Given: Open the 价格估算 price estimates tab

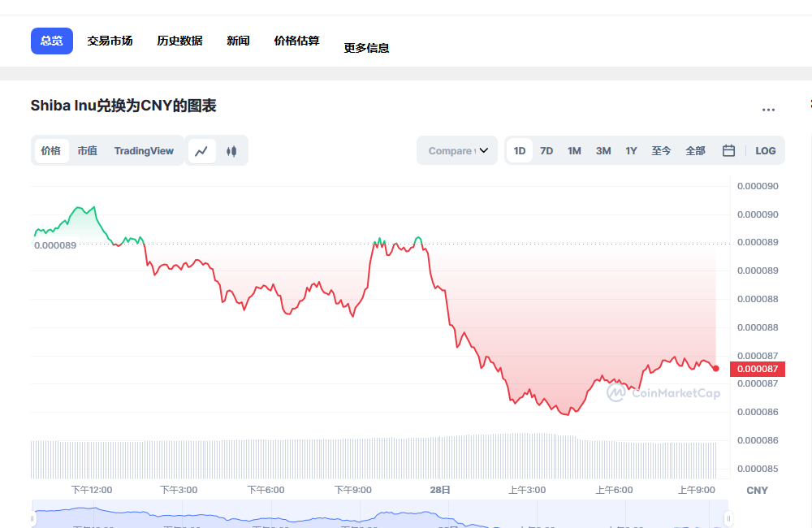Looking at the screenshot, I should point(296,41).
